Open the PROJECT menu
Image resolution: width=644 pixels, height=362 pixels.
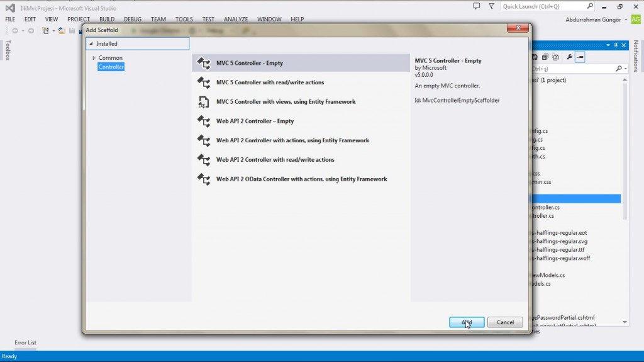click(x=79, y=20)
